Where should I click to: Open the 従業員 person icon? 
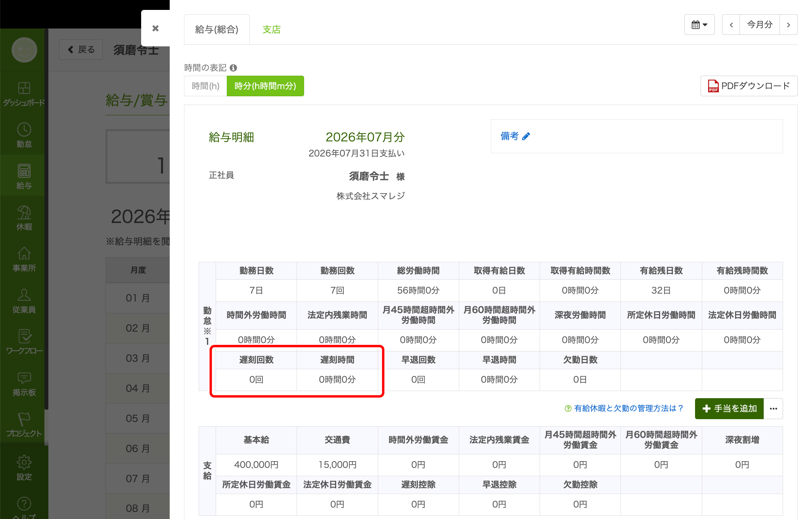pos(24,295)
